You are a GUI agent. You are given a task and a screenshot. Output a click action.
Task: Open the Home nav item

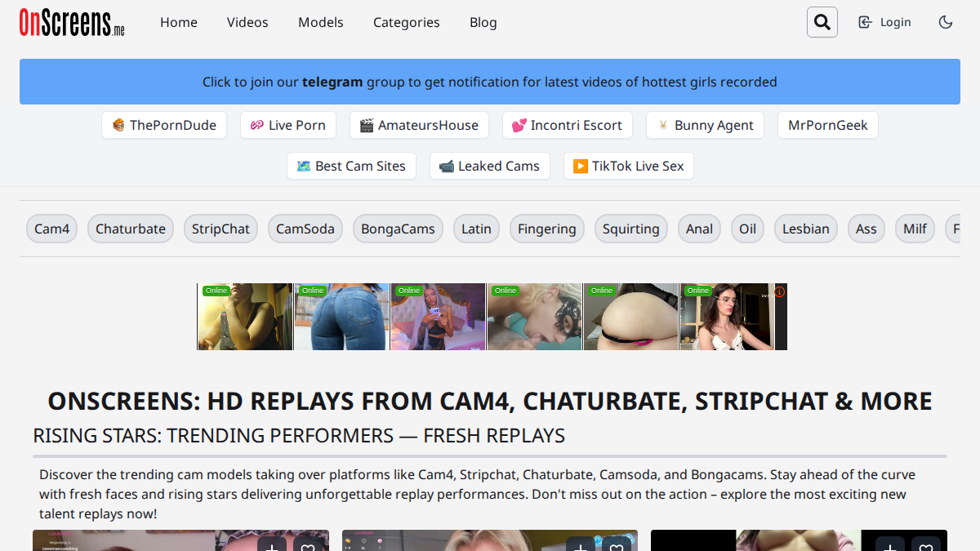[179, 22]
